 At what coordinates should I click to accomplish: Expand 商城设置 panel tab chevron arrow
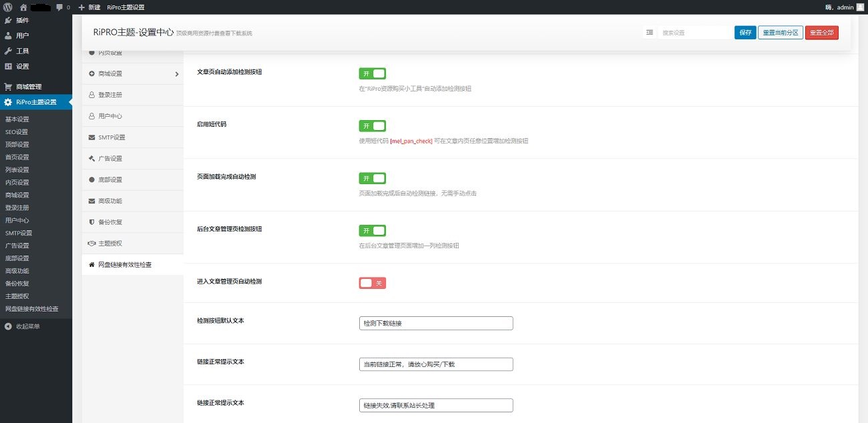click(x=177, y=74)
